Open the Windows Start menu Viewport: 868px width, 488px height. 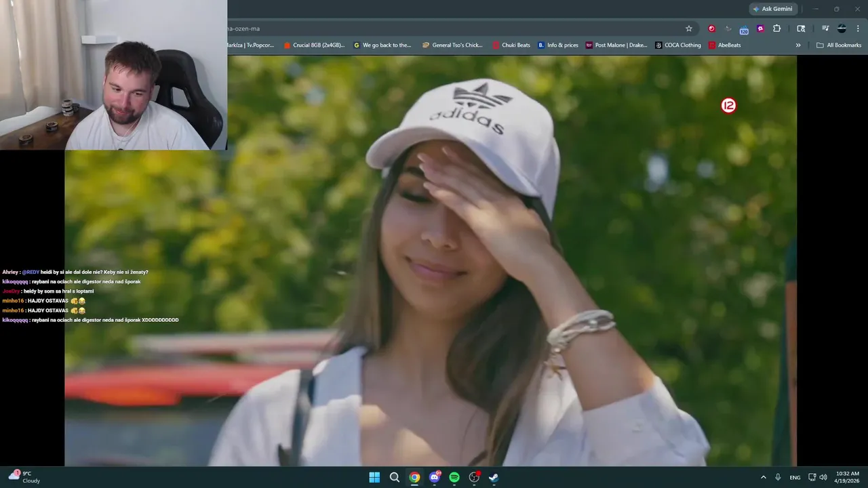click(374, 477)
